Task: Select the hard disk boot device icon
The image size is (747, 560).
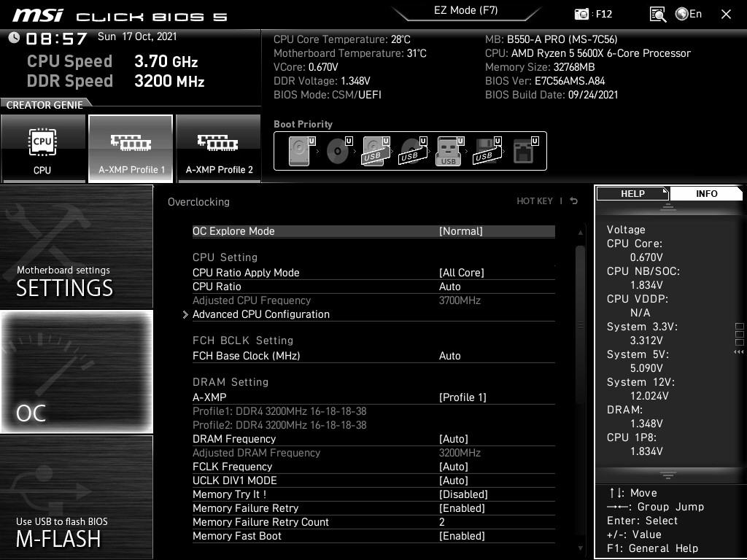Action: click(x=301, y=151)
